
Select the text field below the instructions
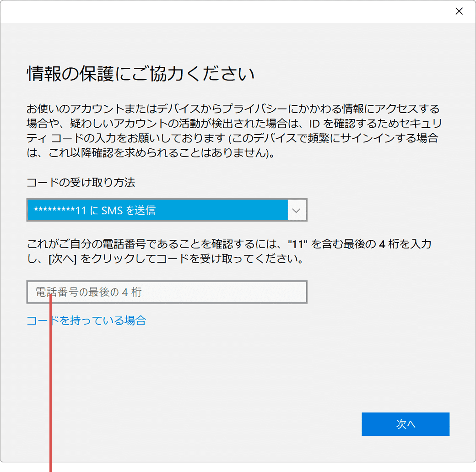coord(167,292)
